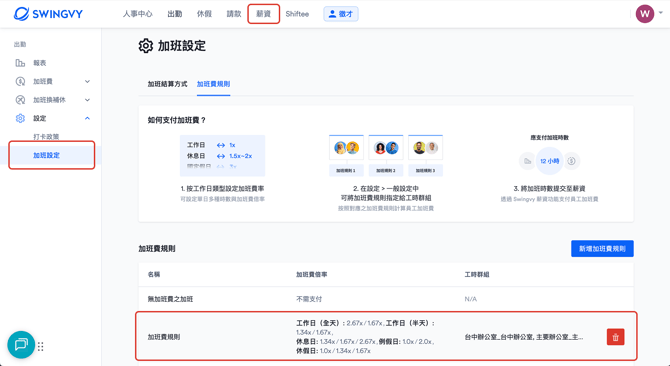Open the 人事中心 menu
The width and height of the screenshot is (670, 366).
138,14
